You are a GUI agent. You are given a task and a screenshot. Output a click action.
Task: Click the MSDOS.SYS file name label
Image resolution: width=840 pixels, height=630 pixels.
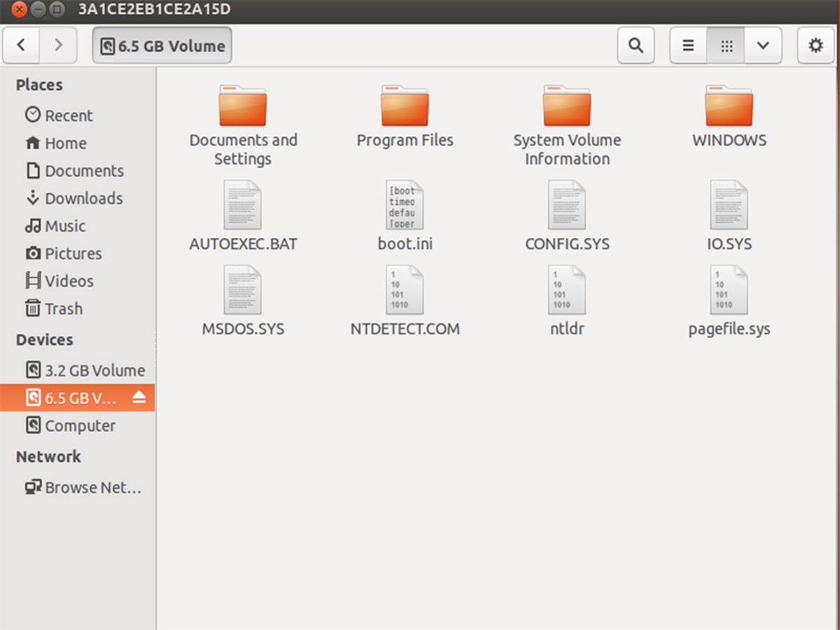(243, 328)
